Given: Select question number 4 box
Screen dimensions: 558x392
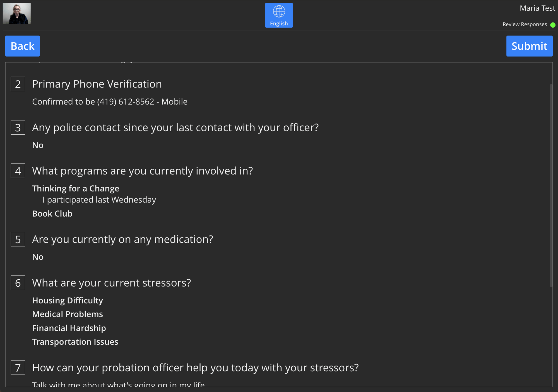Looking at the screenshot, I should click(18, 171).
